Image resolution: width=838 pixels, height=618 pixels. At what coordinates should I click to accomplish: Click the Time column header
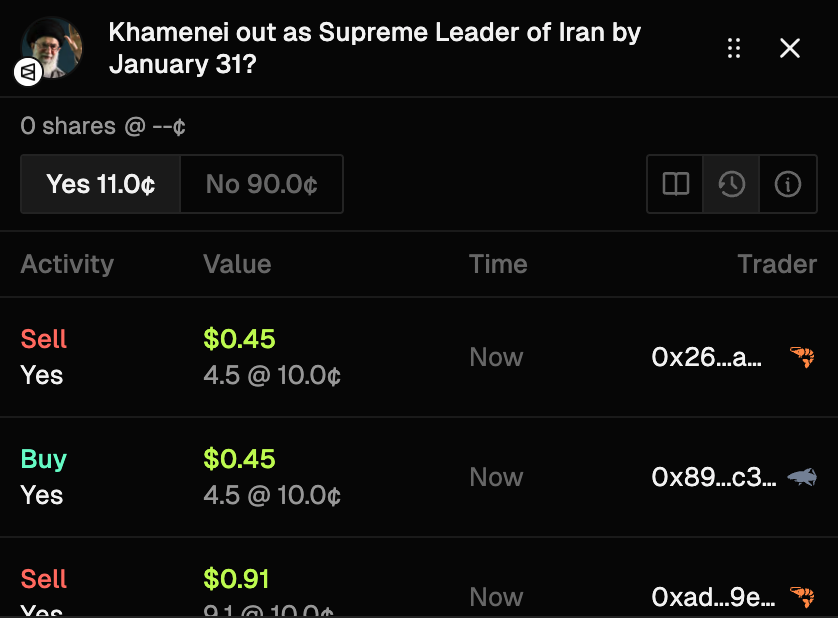(498, 264)
